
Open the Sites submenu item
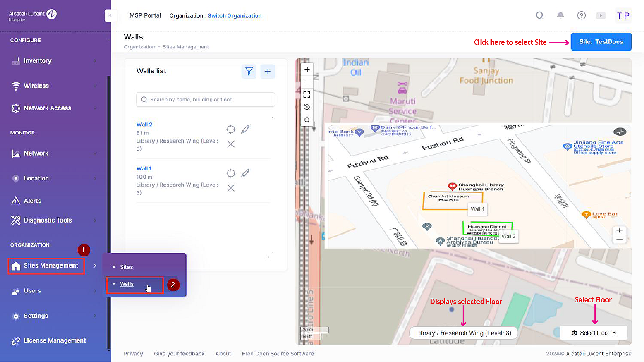click(x=126, y=267)
